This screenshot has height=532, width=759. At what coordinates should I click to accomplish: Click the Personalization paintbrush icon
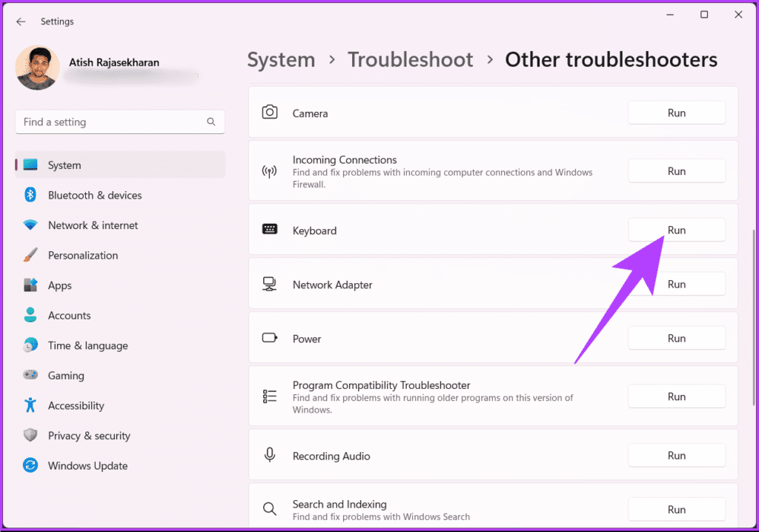(x=30, y=255)
